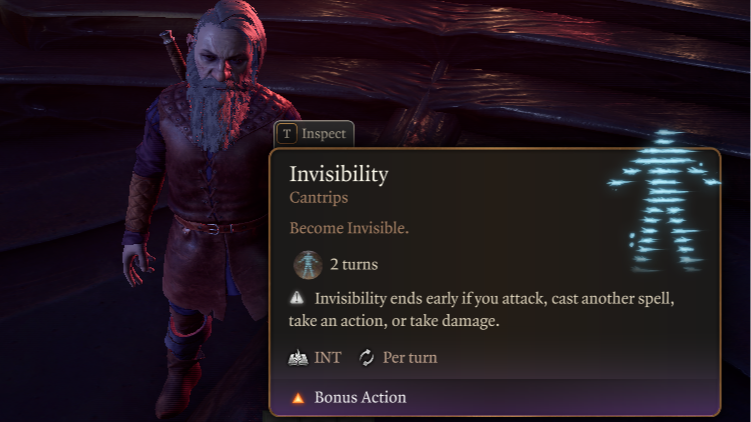Screen dimensions: 751x422
Task: Click the Per turn recharge arrows icon
Action: (x=366, y=358)
